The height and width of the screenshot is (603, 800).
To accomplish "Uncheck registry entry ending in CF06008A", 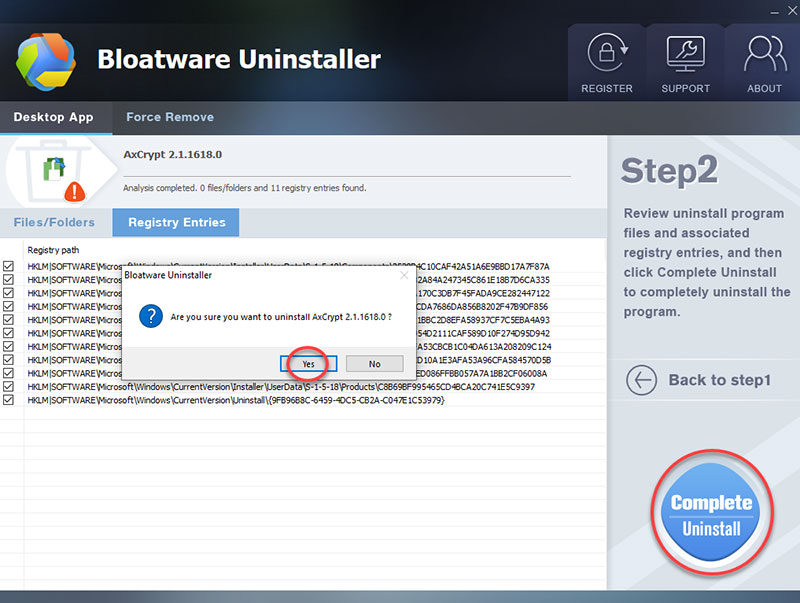I will [8, 373].
